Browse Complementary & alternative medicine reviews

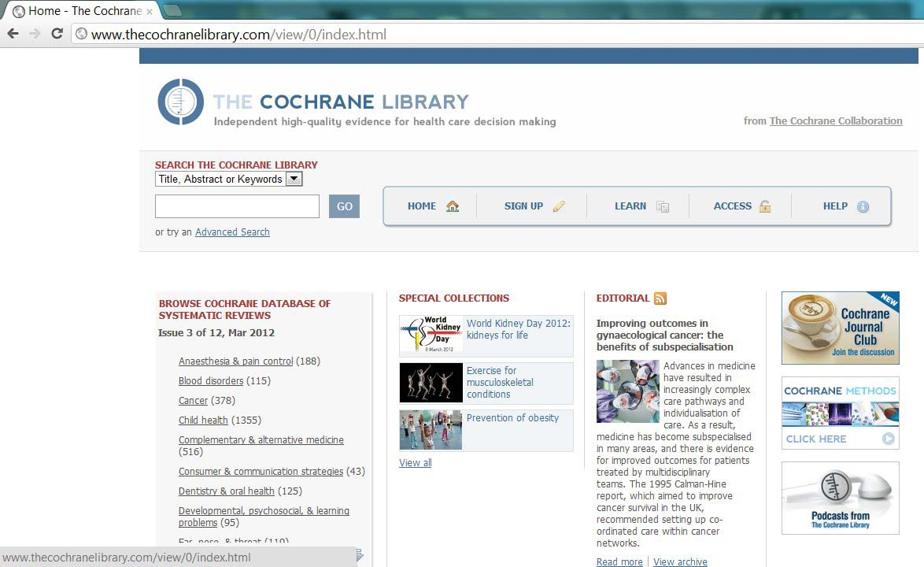(x=261, y=440)
